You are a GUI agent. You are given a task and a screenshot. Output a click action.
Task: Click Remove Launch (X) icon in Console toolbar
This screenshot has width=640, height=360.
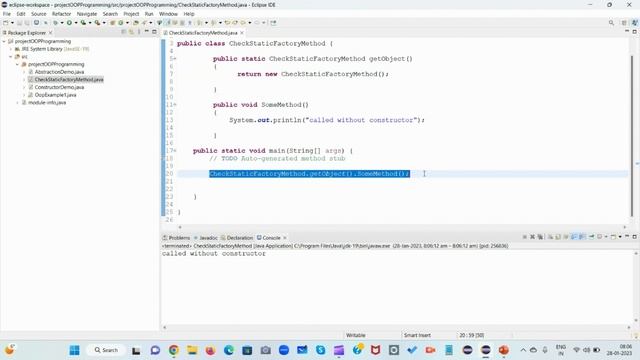532,237
